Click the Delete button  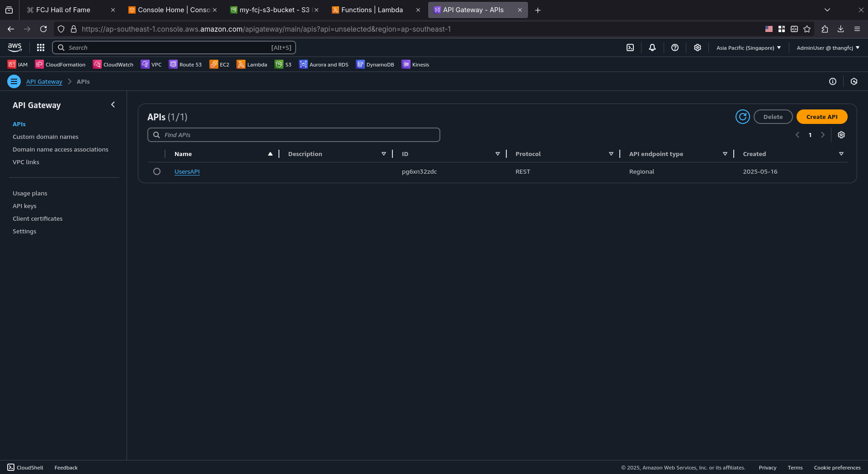point(773,117)
